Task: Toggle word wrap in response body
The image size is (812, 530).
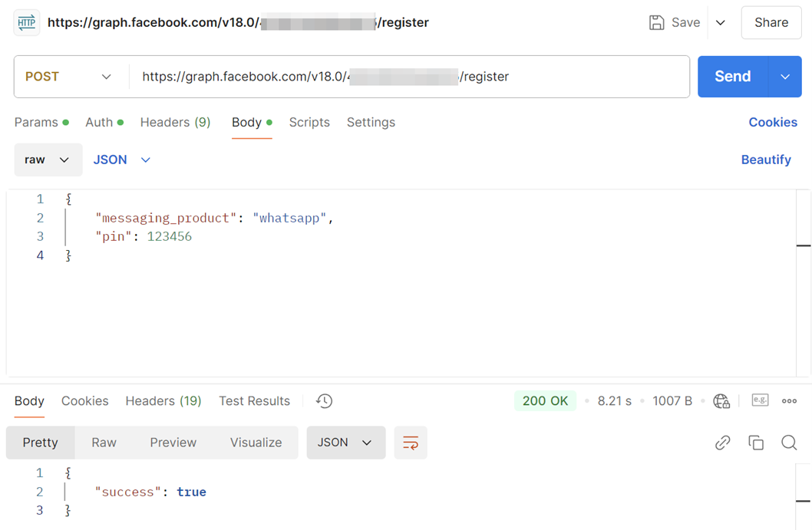Action: (x=411, y=443)
